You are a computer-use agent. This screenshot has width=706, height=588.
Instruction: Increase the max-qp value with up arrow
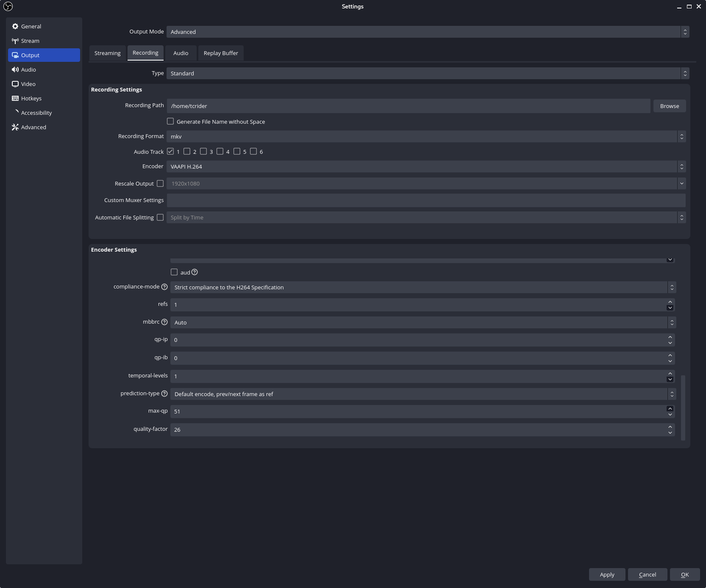click(670, 408)
